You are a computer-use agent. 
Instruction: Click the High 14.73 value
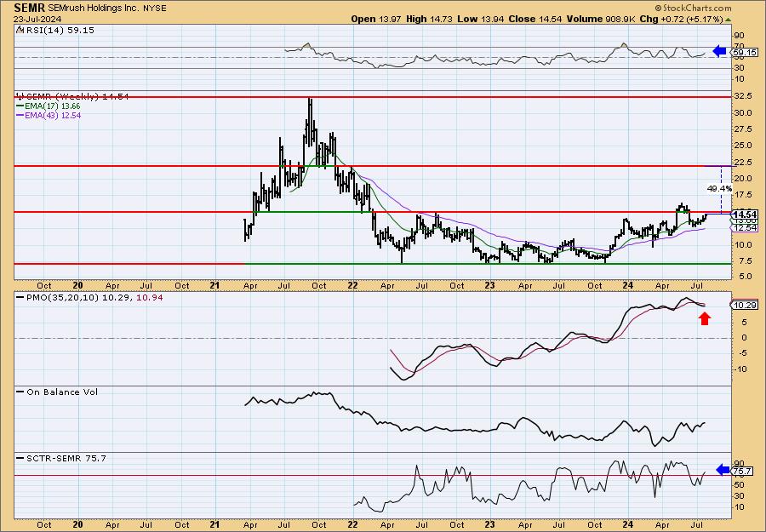click(x=430, y=19)
